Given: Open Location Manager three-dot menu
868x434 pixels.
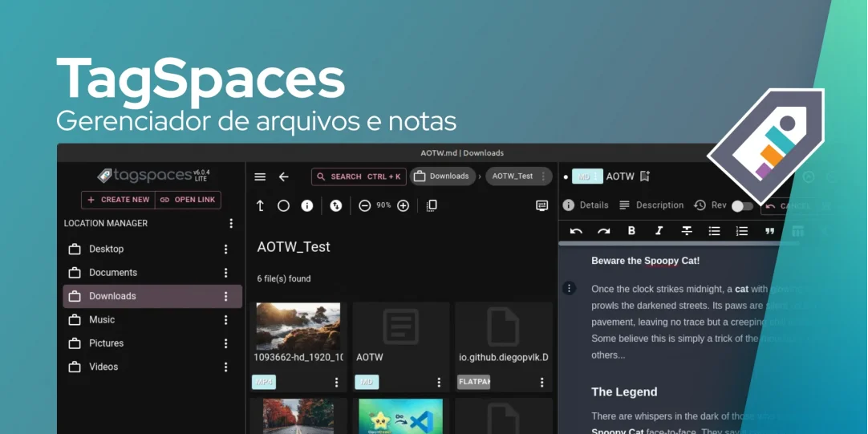Looking at the screenshot, I should pos(231,224).
